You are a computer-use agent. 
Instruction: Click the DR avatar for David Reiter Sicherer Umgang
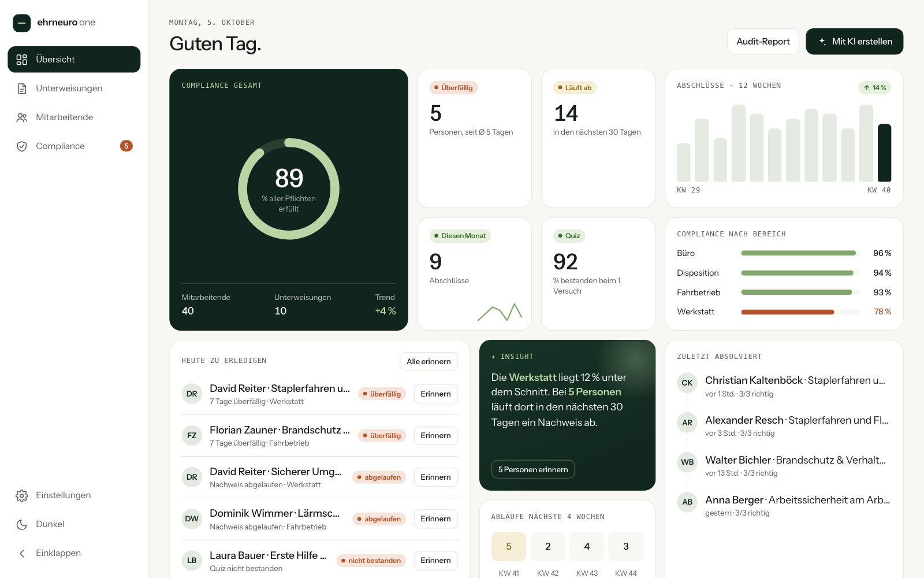192,477
